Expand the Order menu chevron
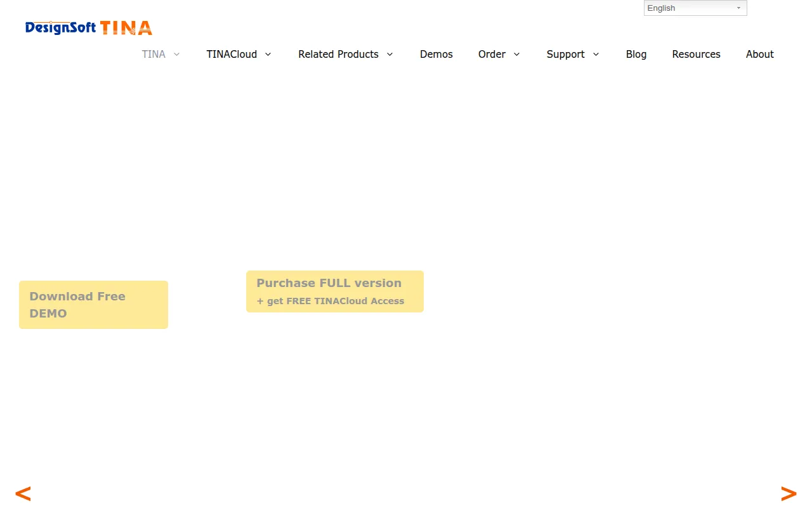Viewport: 812px width, 508px height. (x=516, y=55)
